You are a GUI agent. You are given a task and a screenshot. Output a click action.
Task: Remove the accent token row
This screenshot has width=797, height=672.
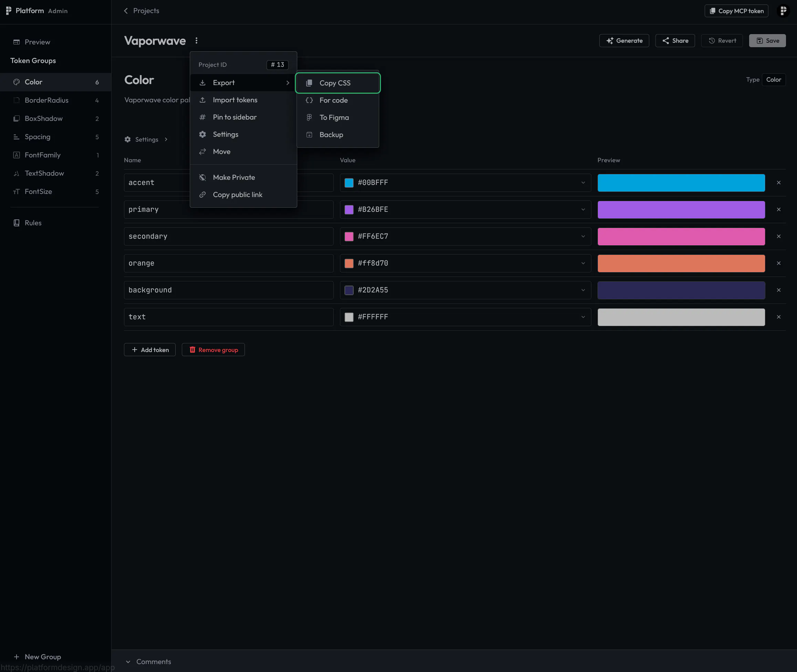(x=778, y=183)
